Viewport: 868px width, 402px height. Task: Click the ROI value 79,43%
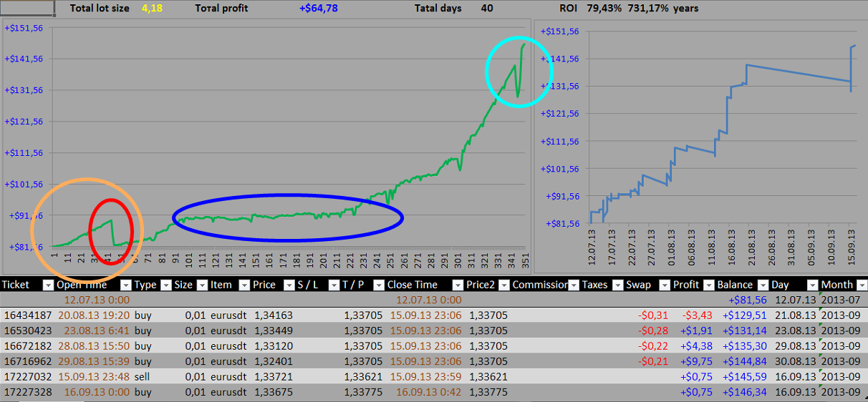[604, 9]
